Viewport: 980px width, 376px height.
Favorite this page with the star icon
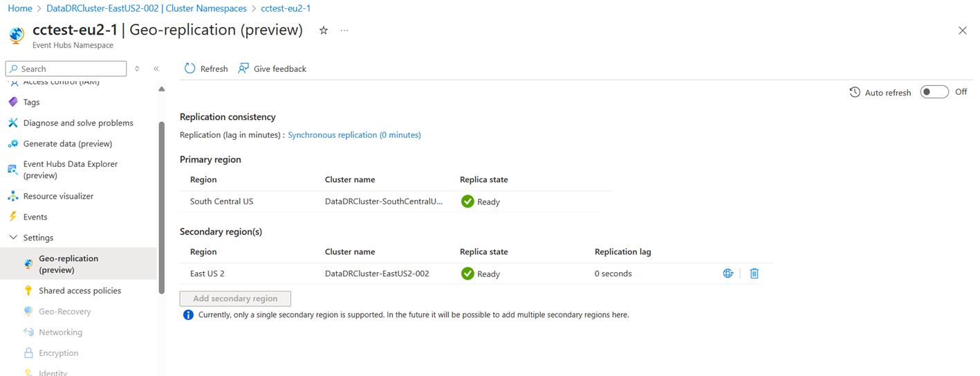pos(323,30)
